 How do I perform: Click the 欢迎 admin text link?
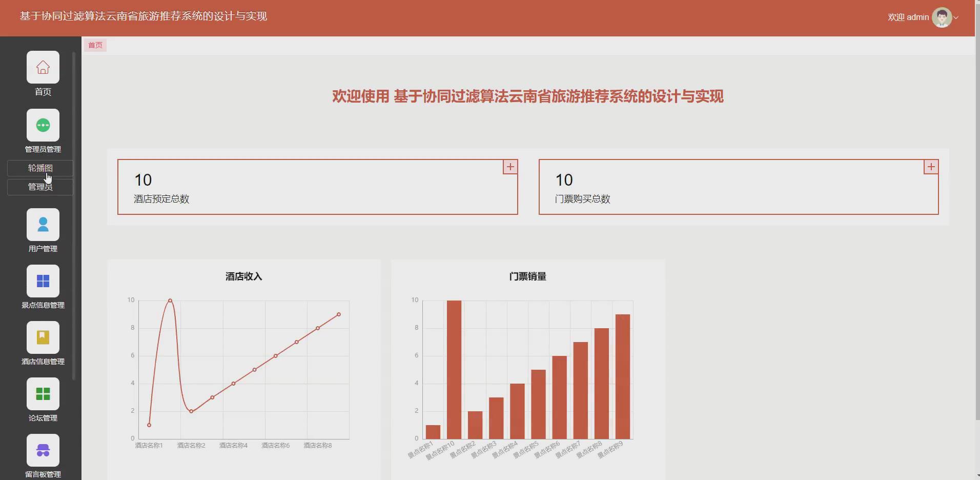[x=907, y=17]
